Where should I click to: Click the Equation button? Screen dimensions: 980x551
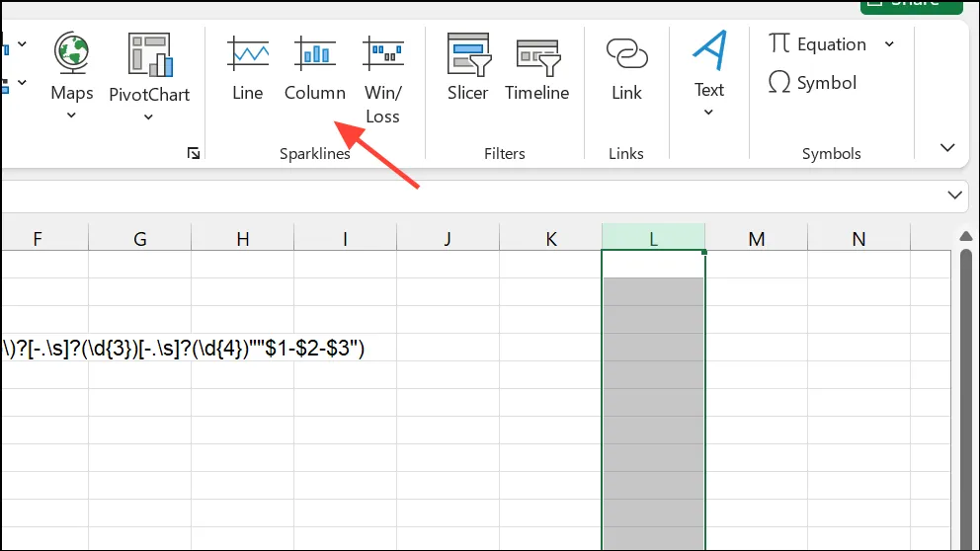(818, 44)
